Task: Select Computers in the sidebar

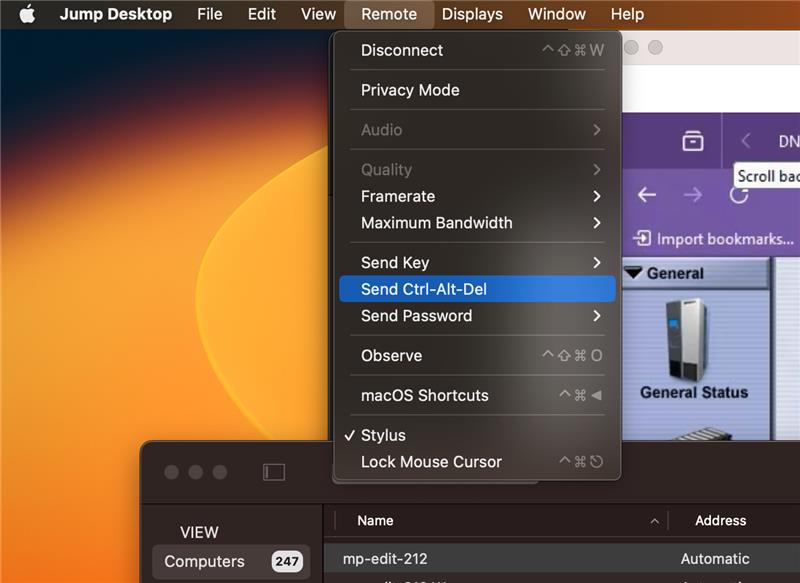Action: 204,561
